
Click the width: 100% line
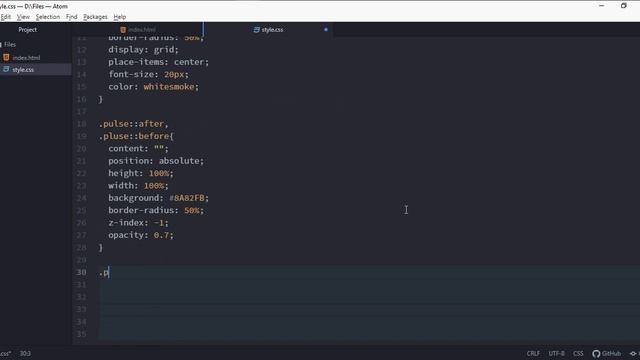point(138,186)
